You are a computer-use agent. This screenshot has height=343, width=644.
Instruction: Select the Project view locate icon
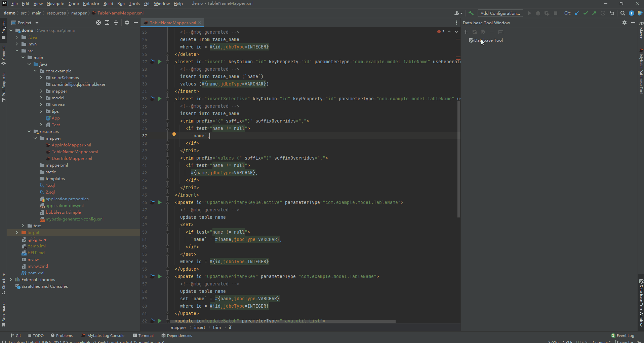coord(98,23)
